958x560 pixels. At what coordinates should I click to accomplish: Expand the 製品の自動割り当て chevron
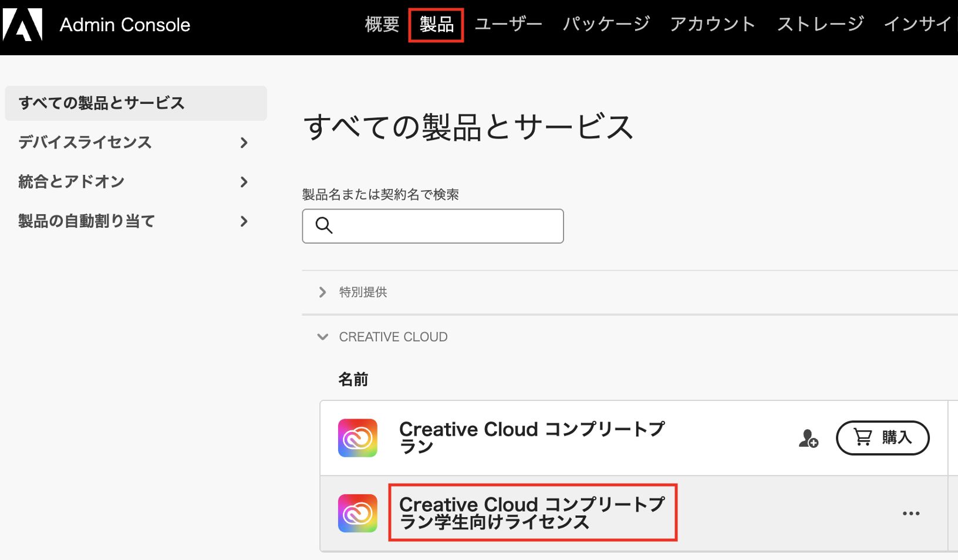click(x=244, y=221)
